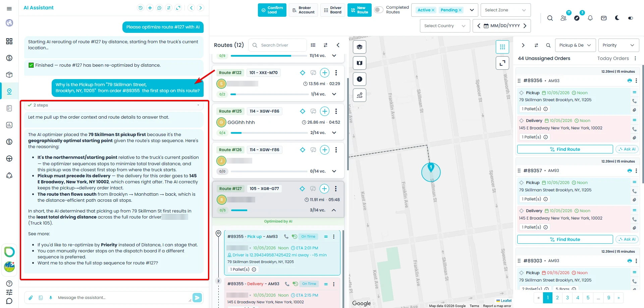Viewport: 644px width, 308px height.
Task: Locate Route #122 on the map
Action: point(303,73)
